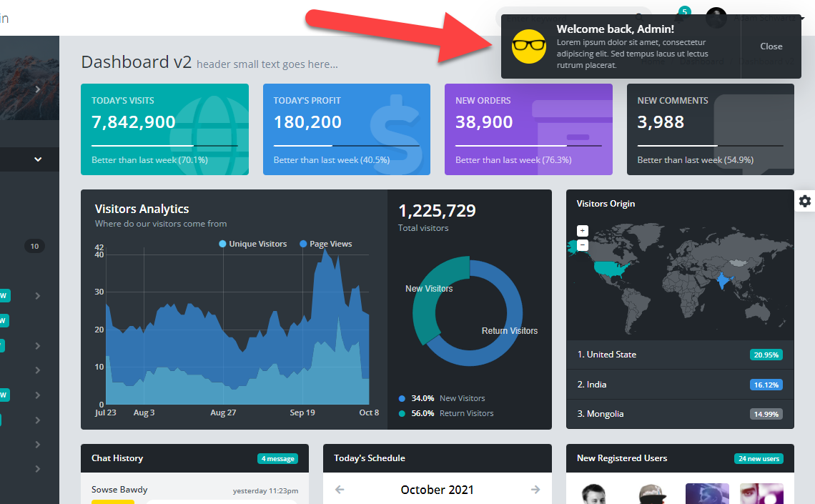
Task: Click the New Comments progress bar
Action: pos(711,146)
